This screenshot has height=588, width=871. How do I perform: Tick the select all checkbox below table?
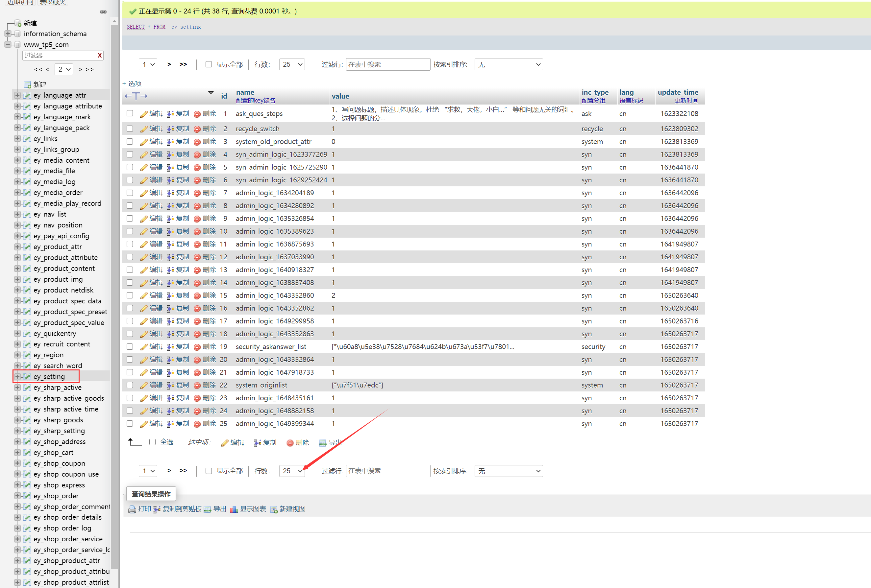tap(153, 442)
